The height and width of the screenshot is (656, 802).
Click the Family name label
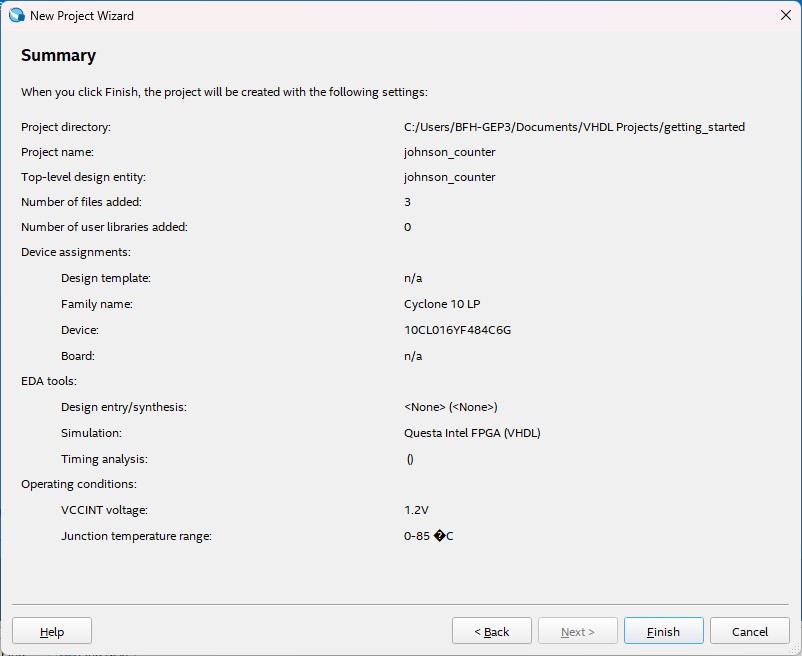(x=97, y=304)
